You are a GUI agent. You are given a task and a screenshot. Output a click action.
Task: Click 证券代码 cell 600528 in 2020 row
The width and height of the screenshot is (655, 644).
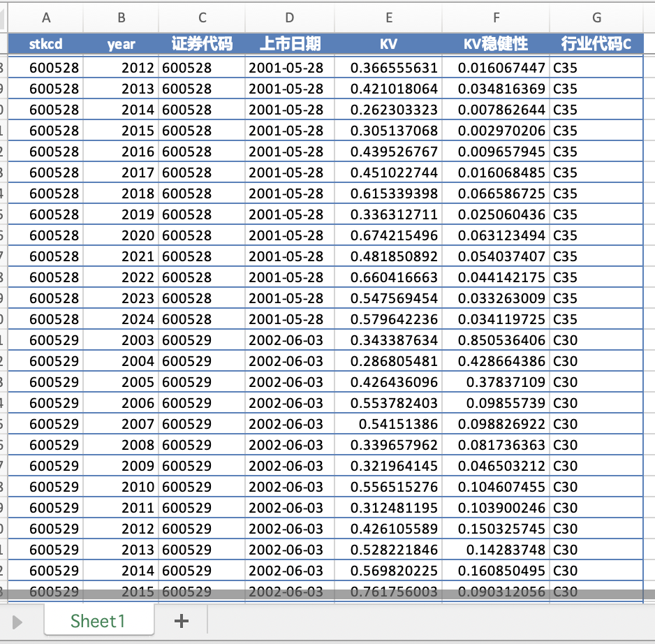[x=203, y=235]
